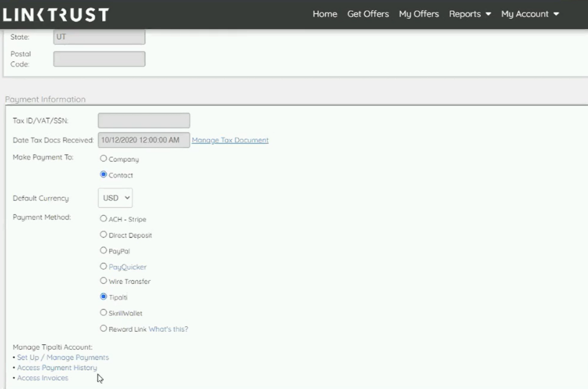
Task: Click the Manage Tax Document link
Action: 230,140
